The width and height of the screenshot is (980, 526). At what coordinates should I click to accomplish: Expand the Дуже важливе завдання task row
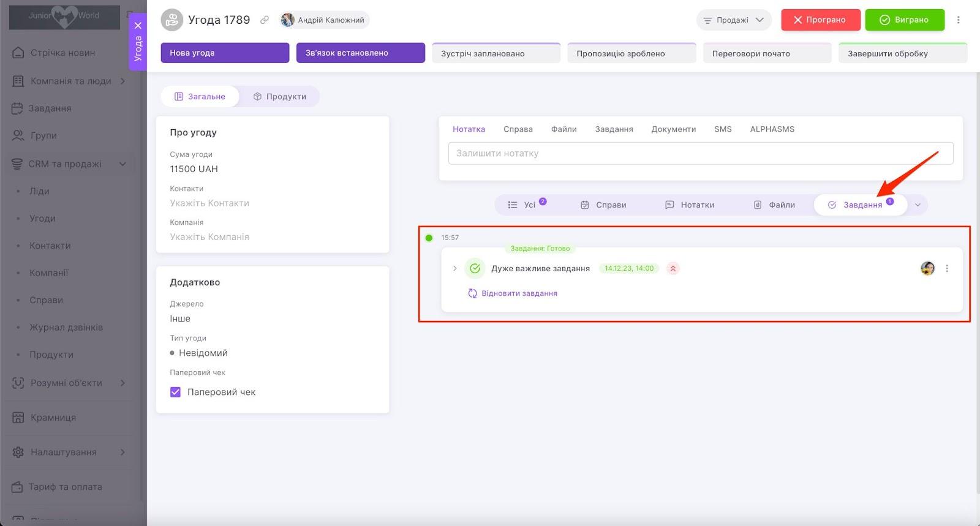[454, 268]
